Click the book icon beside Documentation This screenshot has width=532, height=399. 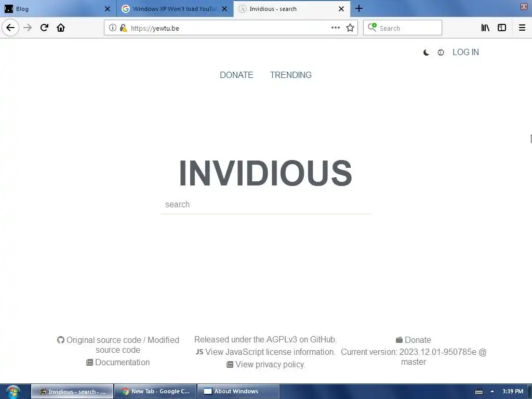pyautogui.click(x=89, y=362)
